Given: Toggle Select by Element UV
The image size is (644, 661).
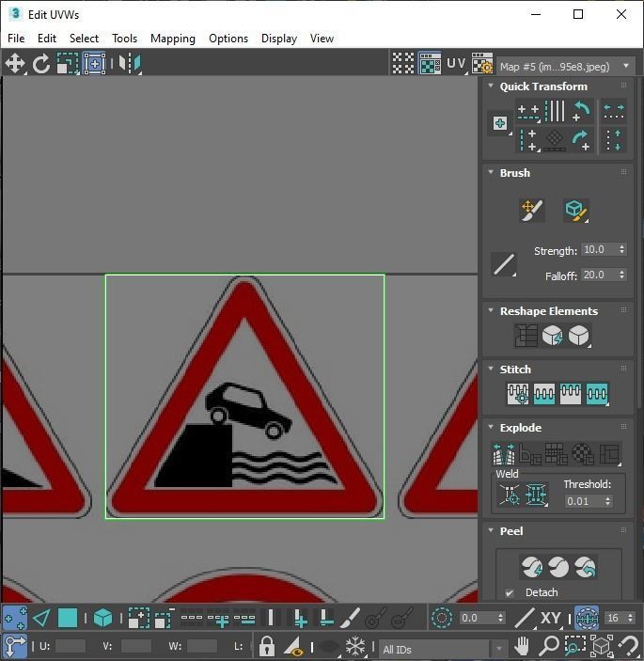Looking at the screenshot, I should coord(102,619).
